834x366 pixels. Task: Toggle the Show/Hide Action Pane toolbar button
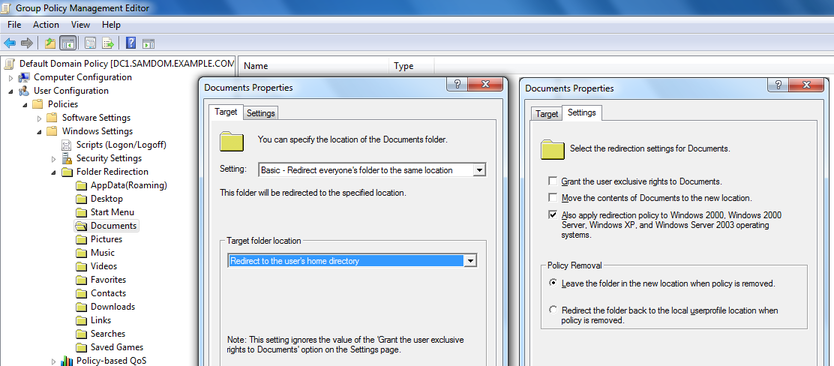(x=148, y=43)
